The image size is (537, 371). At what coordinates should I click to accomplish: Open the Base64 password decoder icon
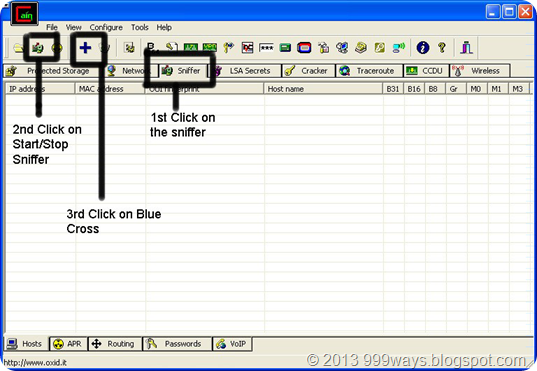[x=152, y=48]
